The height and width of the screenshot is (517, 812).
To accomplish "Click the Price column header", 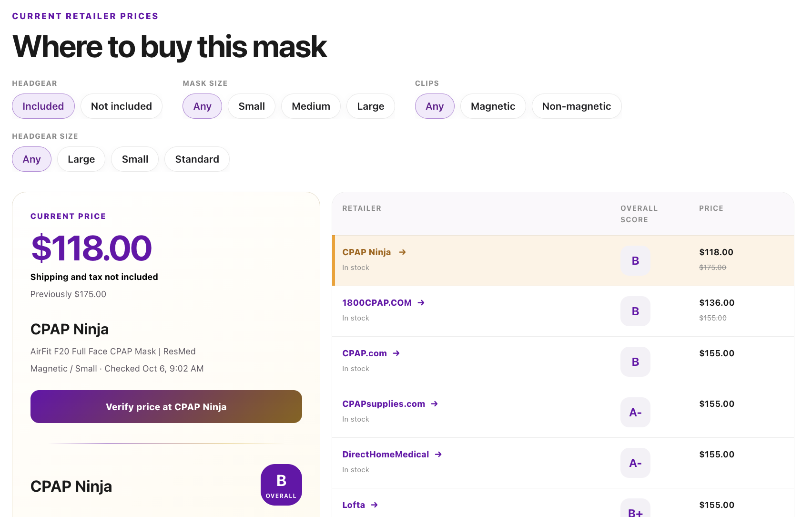I will click(x=711, y=208).
